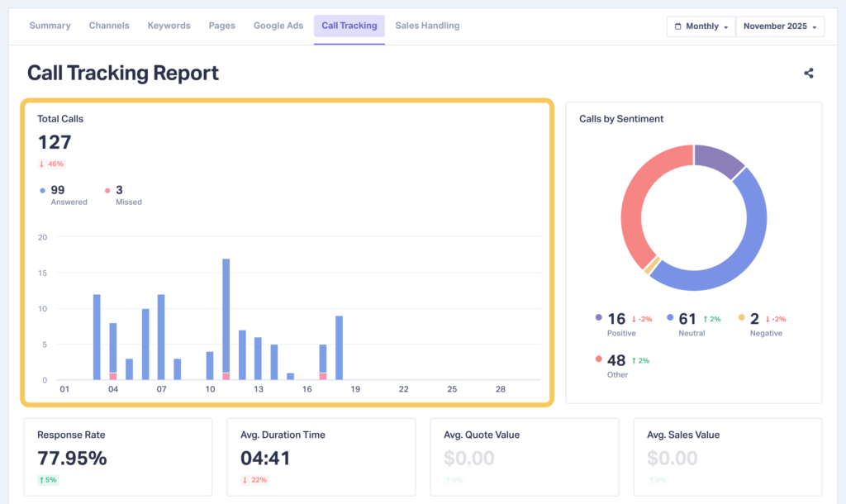Click the red Other sentiment dot
This screenshot has height=504, width=846.
pyautogui.click(x=597, y=359)
